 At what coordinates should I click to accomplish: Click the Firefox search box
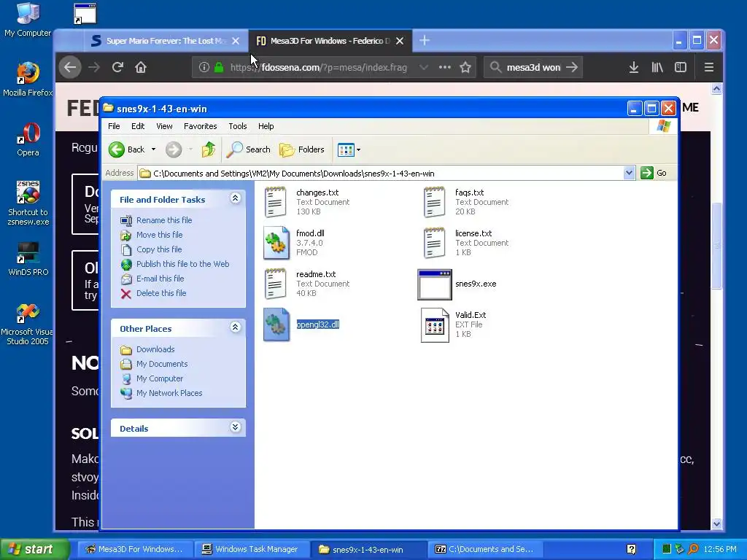pyautogui.click(x=533, y=67)
